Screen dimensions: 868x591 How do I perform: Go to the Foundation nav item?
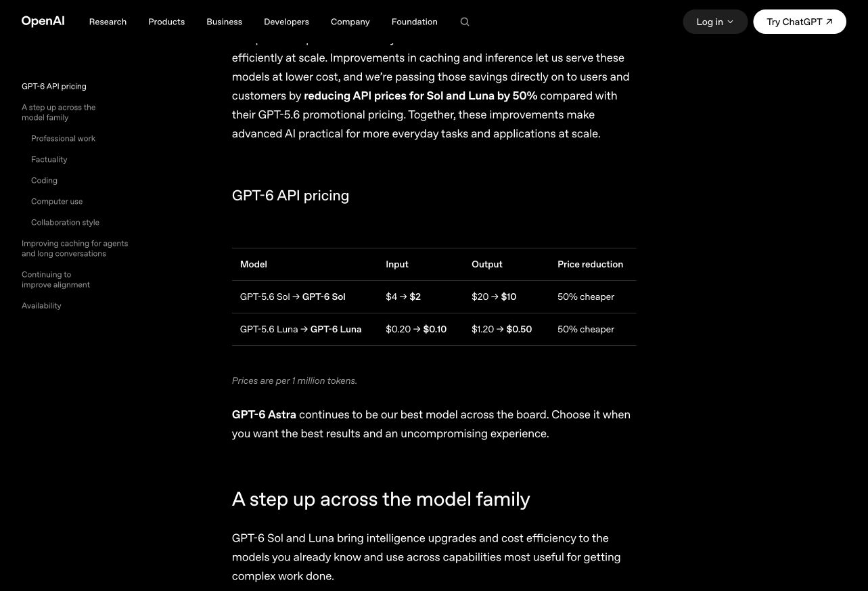pyautogui.click(x=414, y=22)
